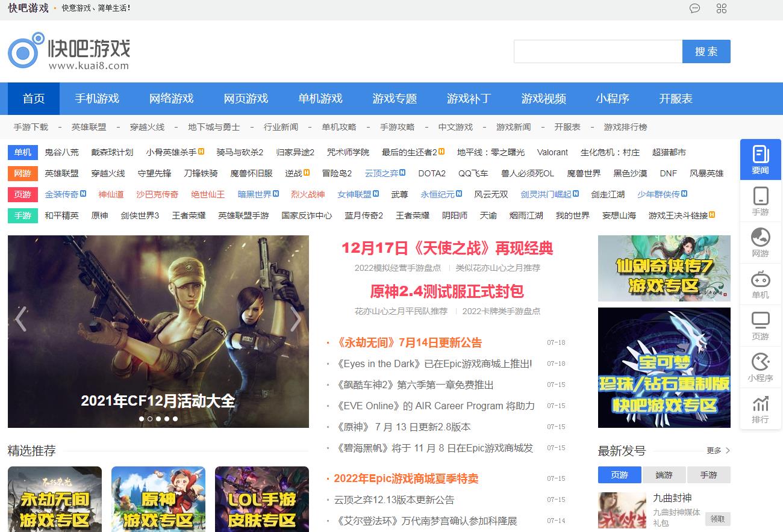Select the third carousel dot indicator
The width and height of the screenshot is (783, 532).
158,418
